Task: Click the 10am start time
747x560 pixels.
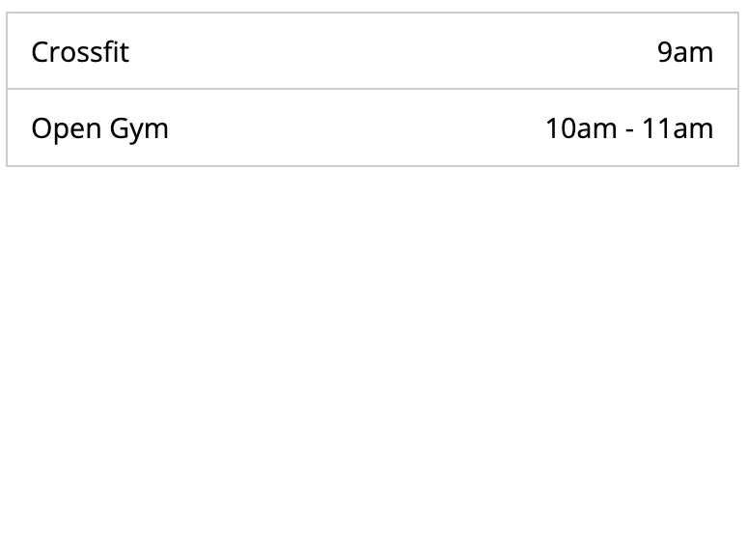Action: pyautogui.click(x=581, y=128)
